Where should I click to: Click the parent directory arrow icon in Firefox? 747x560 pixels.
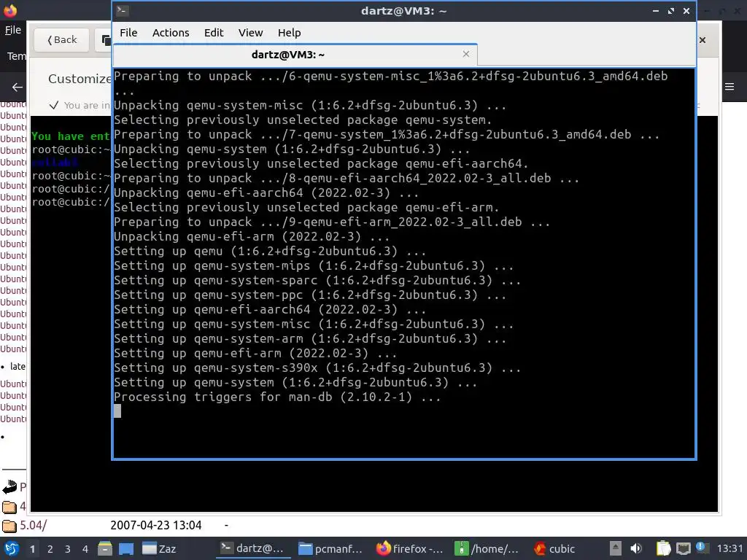coord(9,487)
